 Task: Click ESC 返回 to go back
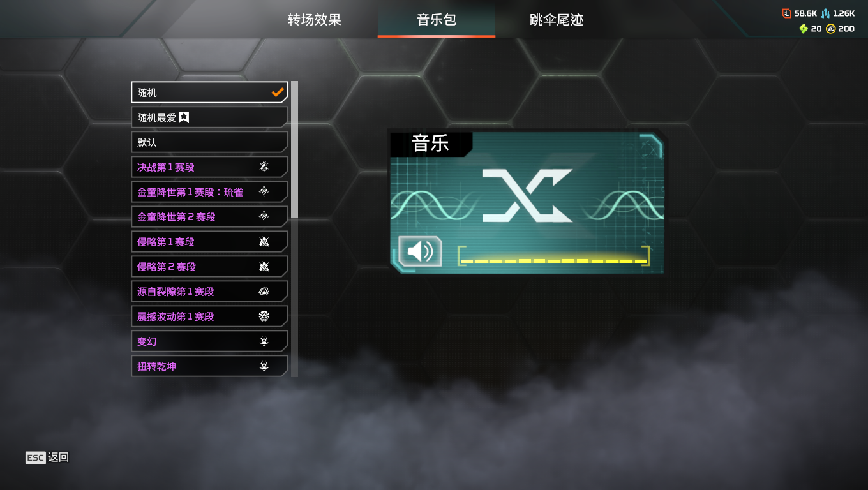point(47,457)
